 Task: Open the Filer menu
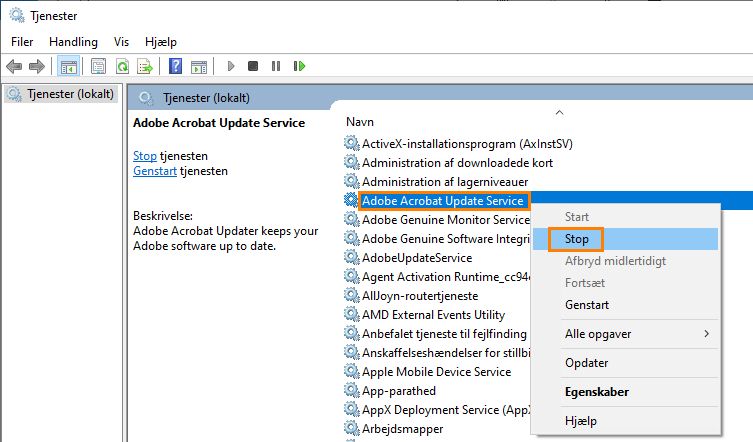coord(22,42)
